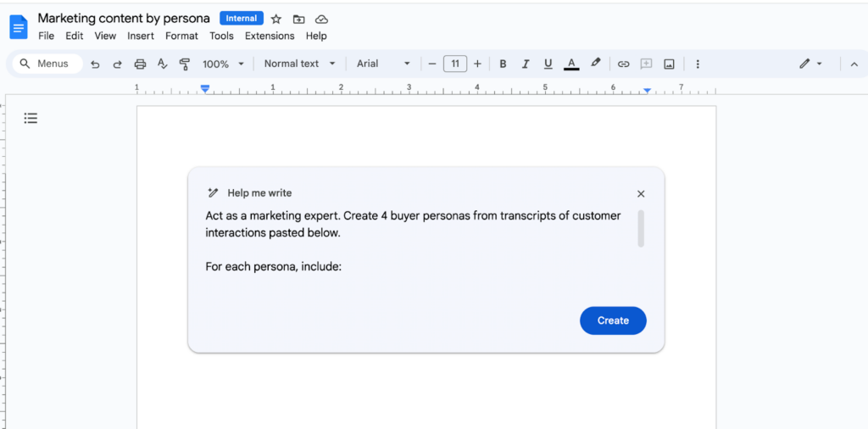Viewport: 868px width, 429px height.
Task: Click the Help me write pencil icon
Action: pos(212,193)
